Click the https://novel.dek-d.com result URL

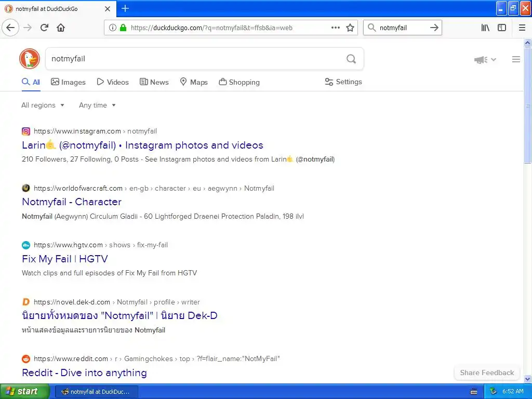(72, 302)
